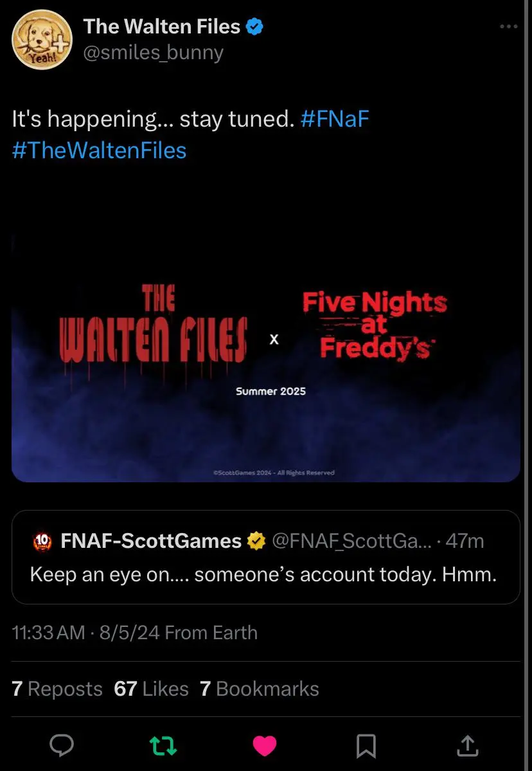Tap the share upload icon
This screenshot has height=771, width=532.
click(467, 745)
